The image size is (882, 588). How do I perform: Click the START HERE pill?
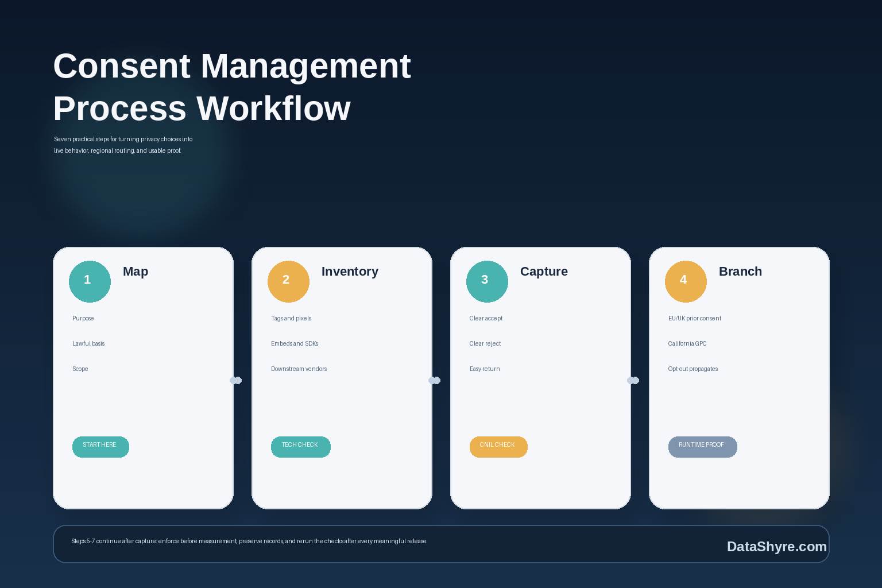100,447
